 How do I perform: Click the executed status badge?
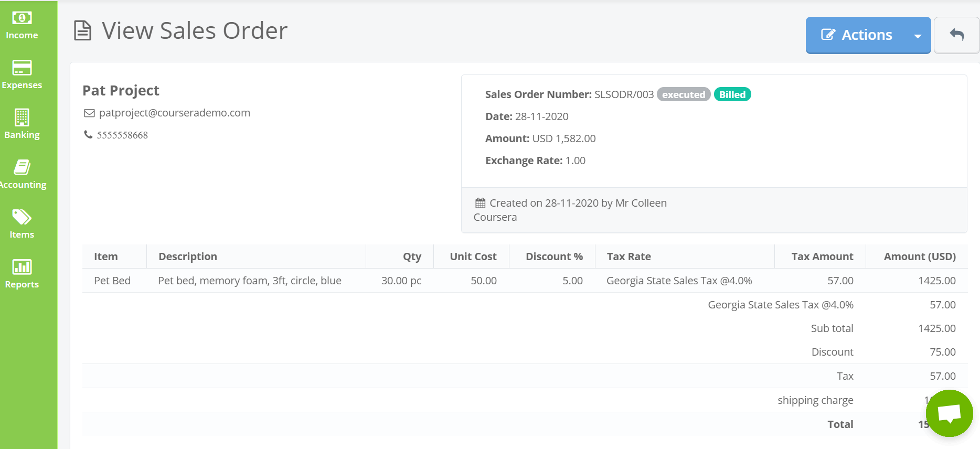683,94
